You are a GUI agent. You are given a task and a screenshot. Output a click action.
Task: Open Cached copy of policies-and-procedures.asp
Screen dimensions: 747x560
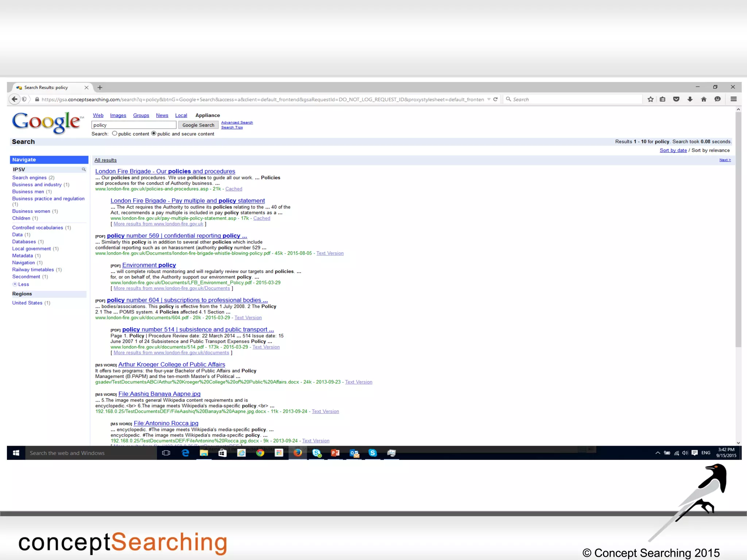pyautogui.click(x=234, y=189)
